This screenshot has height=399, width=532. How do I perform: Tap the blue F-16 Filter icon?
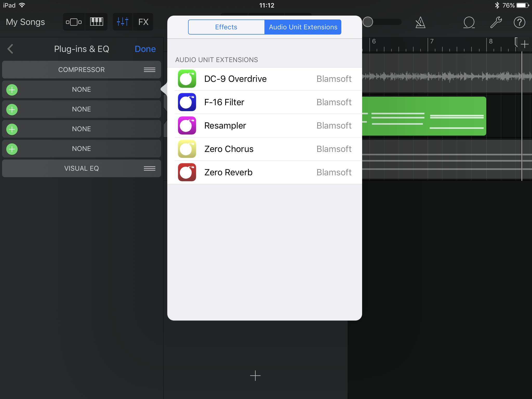click(x=187, y=102)
